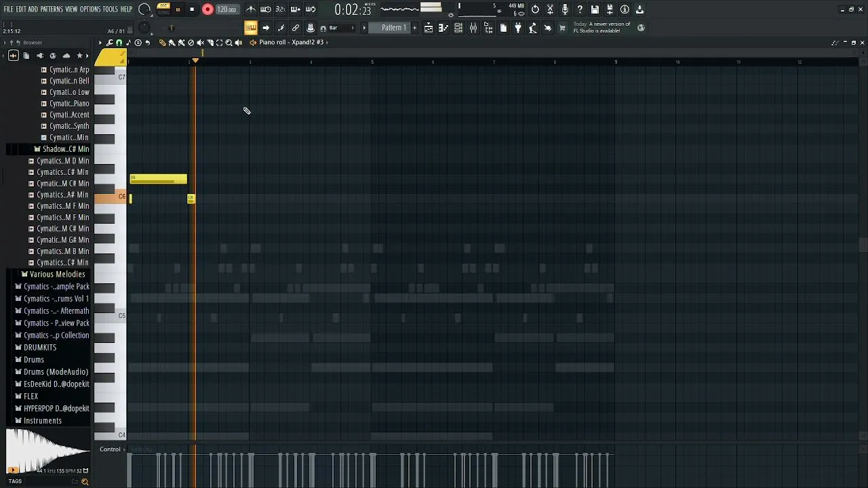Select the Playback scrub tool in piano roll
This screenshot has height=488, width=868.
pos(238,42)
